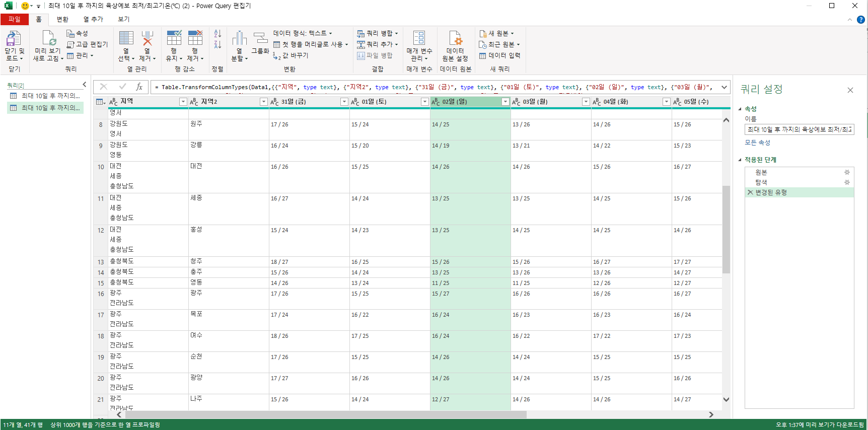Click Replace Values (값 바꾸기) icon
The image size is (868, 430).
click(277, 55)
